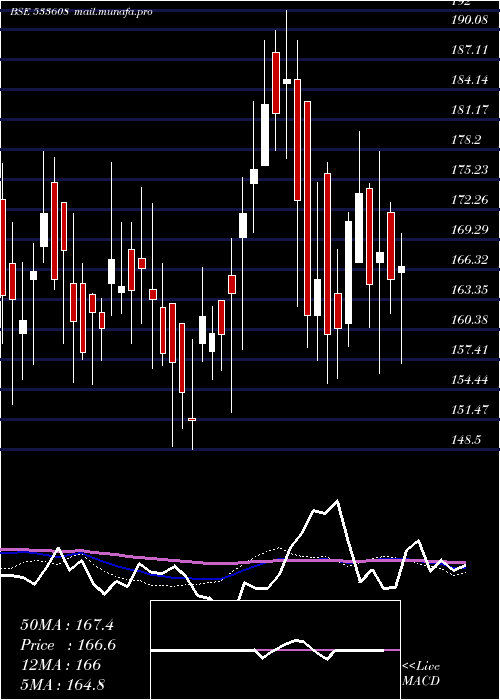
Task: Click the last white candle near 166.32
Action: pyautogui.click(x=401, y=270)
